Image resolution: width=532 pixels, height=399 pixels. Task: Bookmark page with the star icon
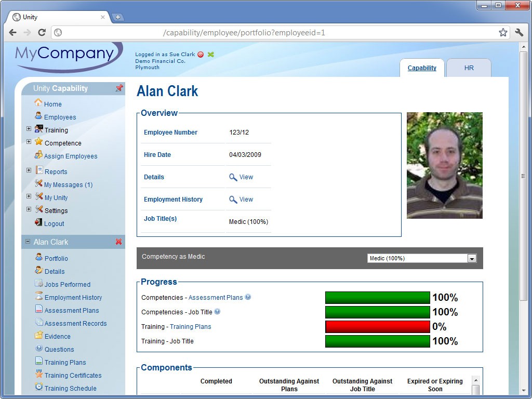pos(503,33)
